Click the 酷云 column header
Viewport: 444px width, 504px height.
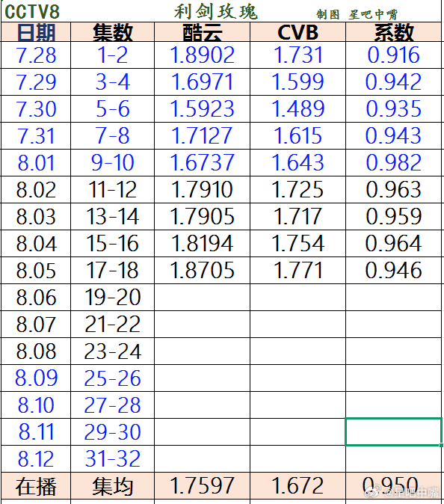click(x=202, y=32)
